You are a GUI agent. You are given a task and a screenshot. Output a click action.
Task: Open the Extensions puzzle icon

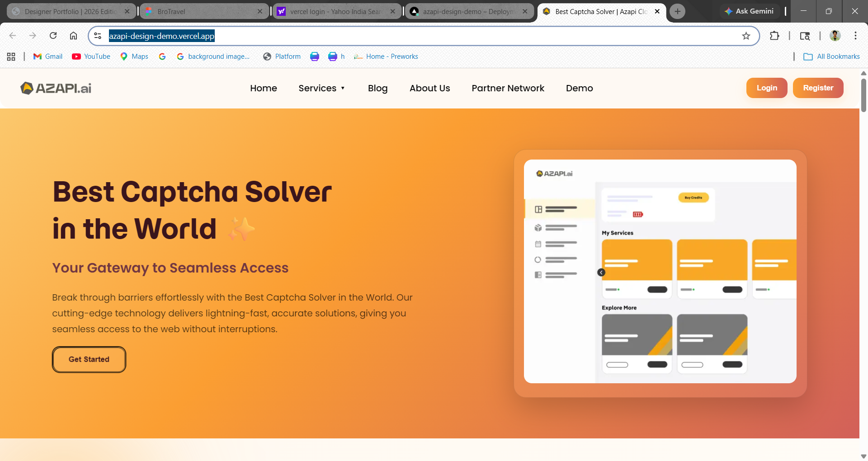coord(774,36)
